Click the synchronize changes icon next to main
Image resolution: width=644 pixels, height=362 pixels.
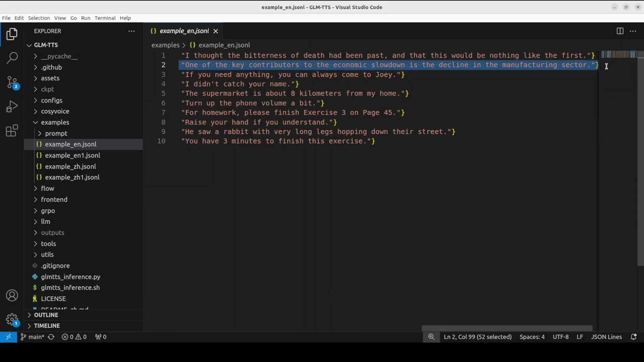tap(51, 337)
